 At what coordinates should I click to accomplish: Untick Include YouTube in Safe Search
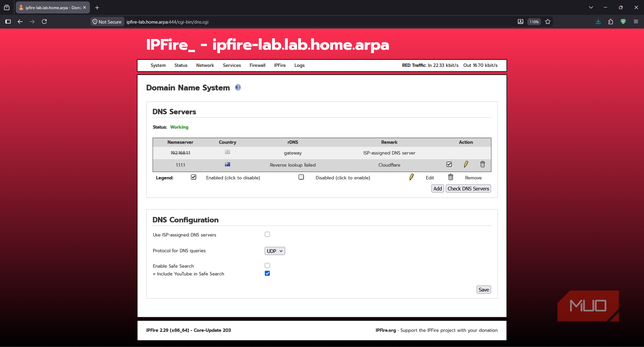[x=267, y=274]
